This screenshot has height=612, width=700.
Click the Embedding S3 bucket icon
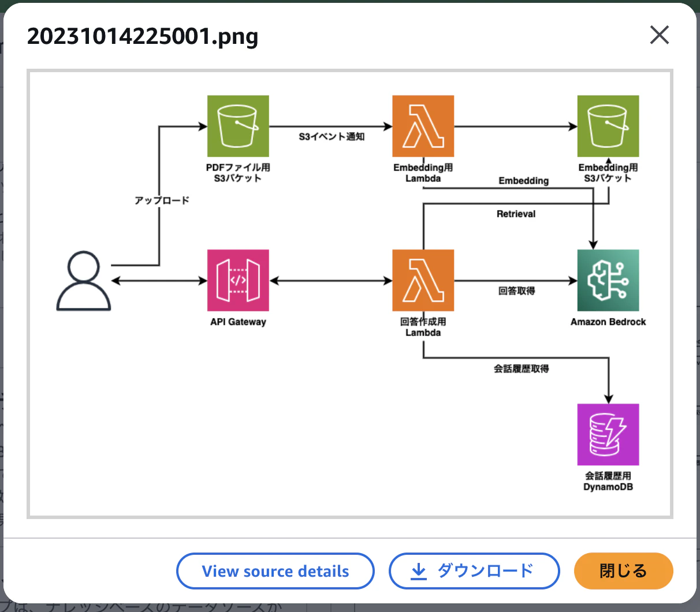(608, 126)
